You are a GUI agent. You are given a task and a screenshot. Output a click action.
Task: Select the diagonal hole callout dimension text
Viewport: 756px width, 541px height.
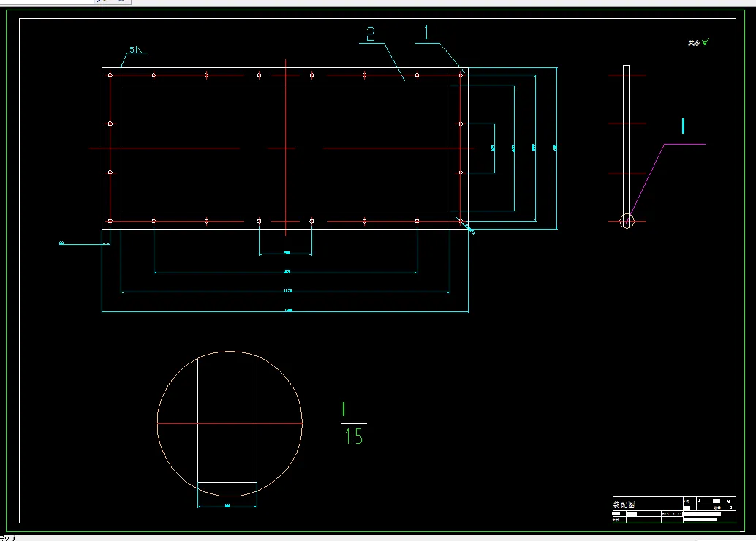[x=470, y=230]
